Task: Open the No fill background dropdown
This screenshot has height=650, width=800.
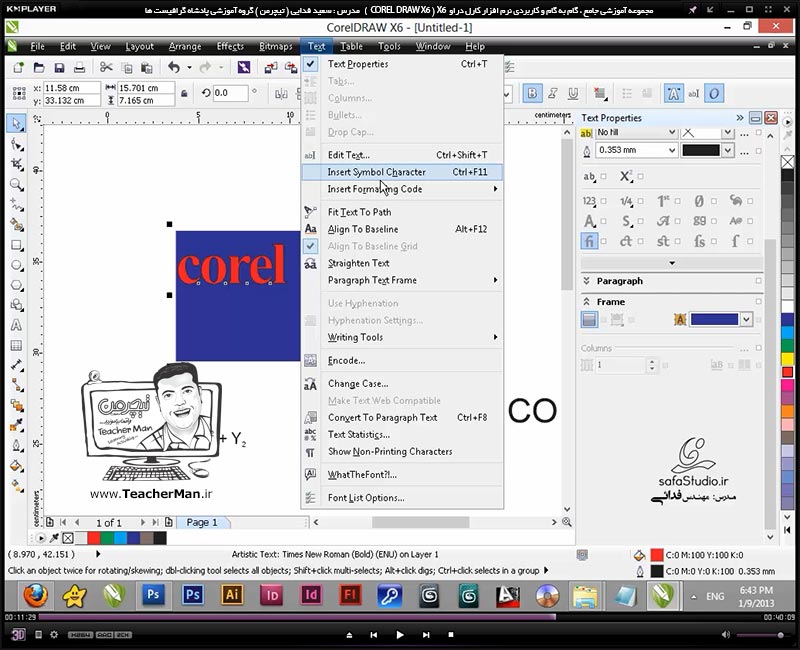Action: tap(672, 132)
